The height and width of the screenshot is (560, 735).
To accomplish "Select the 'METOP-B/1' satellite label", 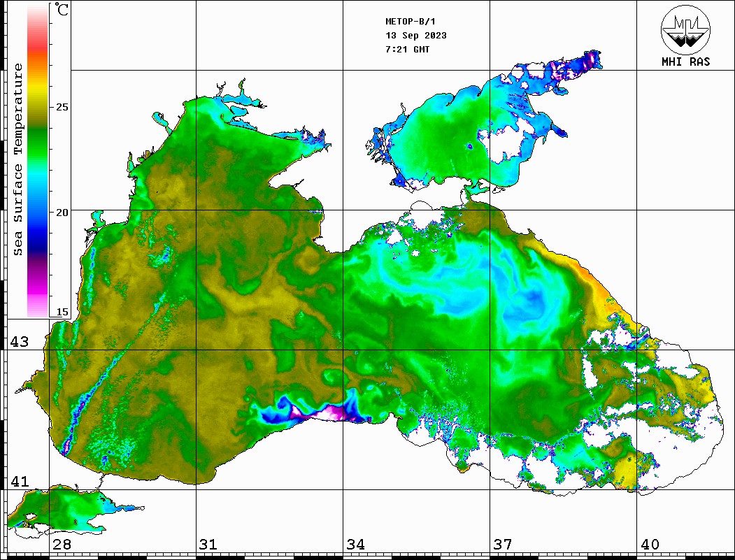I will (x=410, y=22).
